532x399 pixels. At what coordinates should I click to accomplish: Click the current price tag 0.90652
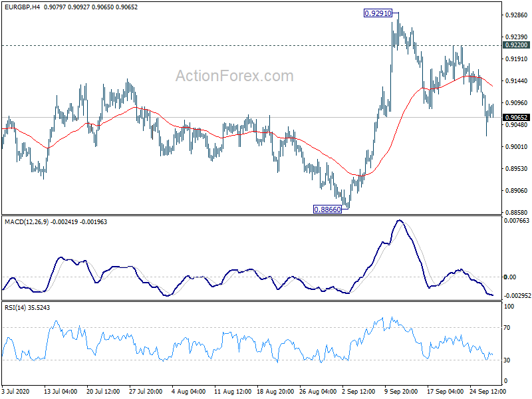tap(516, 118)
